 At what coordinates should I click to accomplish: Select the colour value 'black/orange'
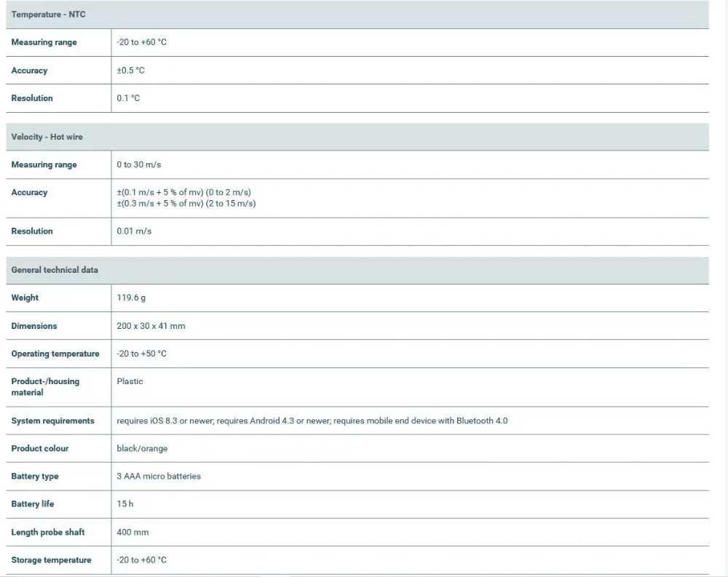[x=142, y=449]
